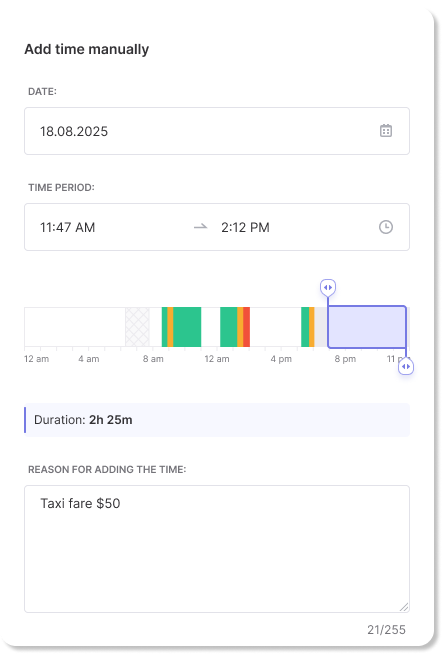Click the 18.08.2025 date field
Screen dimensions: 442x654
coord(217,131)
